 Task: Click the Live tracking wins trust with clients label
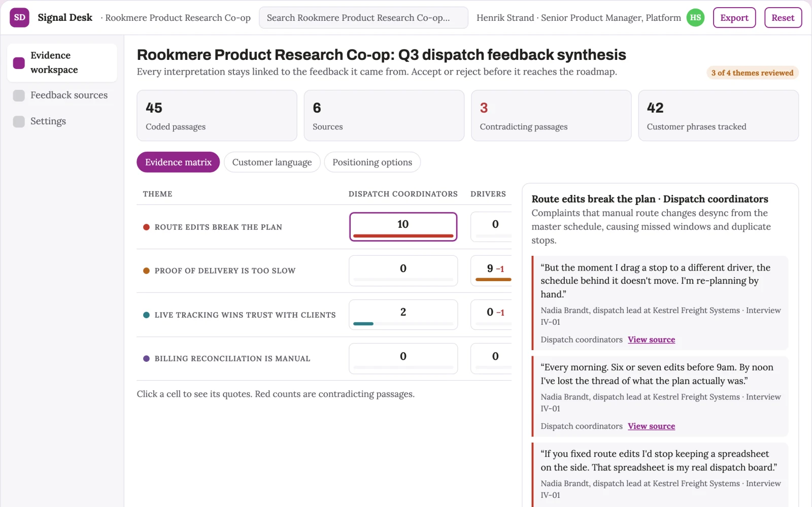coord(245,315)
